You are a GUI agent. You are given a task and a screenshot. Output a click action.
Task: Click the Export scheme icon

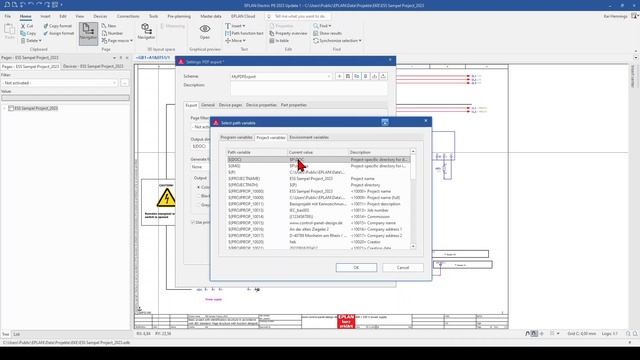tap(383, 76)
